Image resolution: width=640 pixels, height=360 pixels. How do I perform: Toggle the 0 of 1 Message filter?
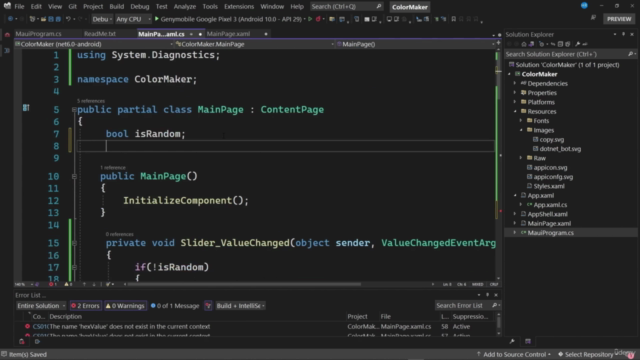tap(175, 306)
